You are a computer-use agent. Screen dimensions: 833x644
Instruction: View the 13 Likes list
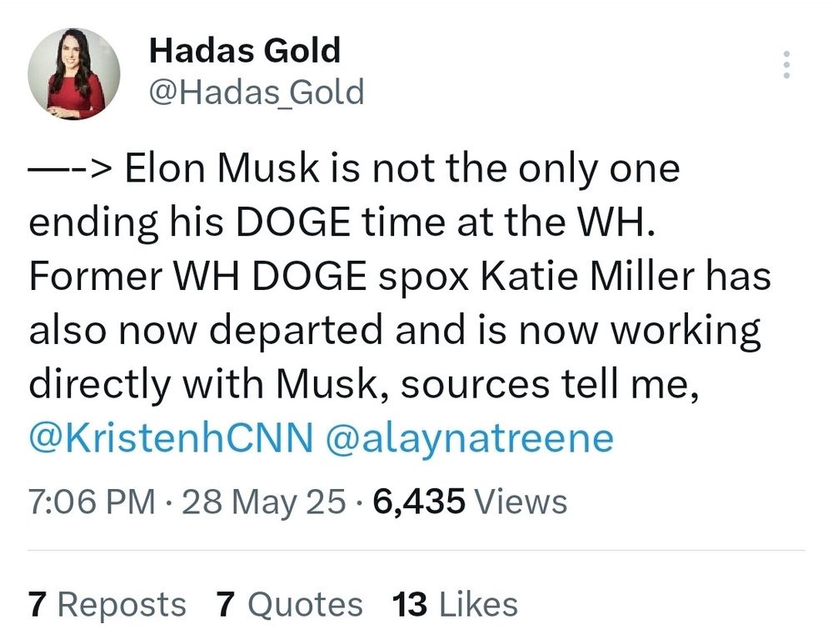455,605
